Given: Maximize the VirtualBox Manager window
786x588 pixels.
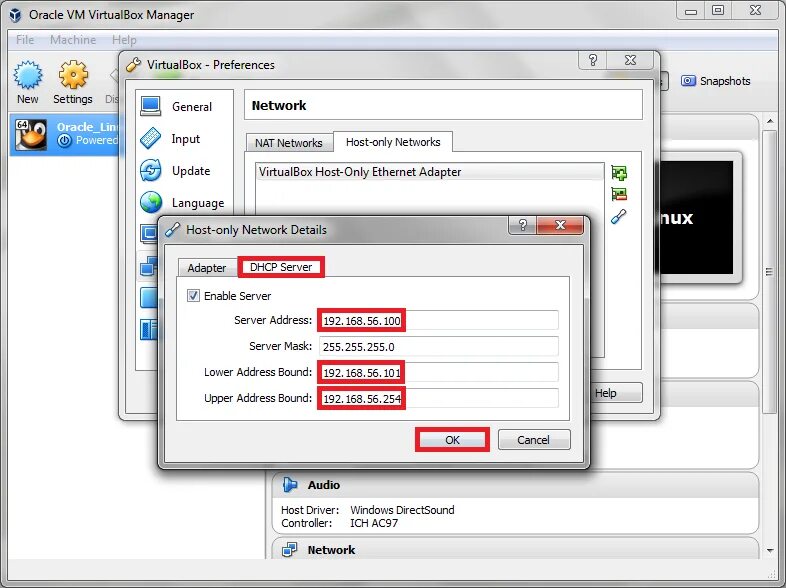Looking at the screenshot, I should [718, 10].
